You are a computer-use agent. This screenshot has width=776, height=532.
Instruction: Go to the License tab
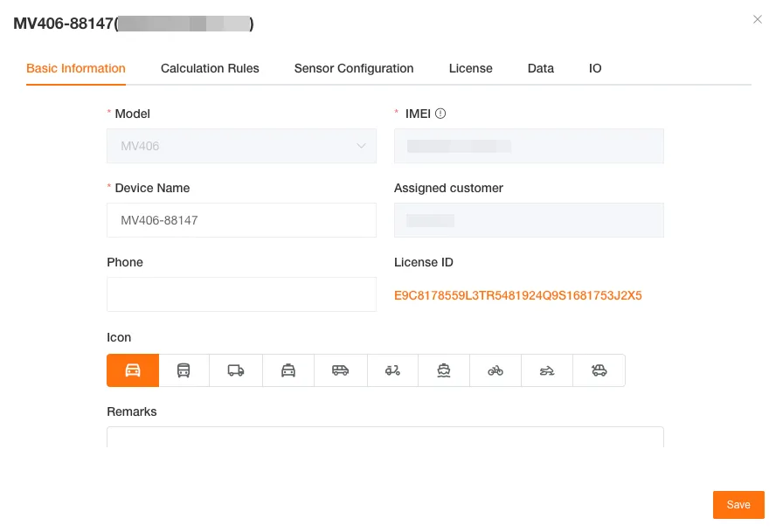click(470, 68)
